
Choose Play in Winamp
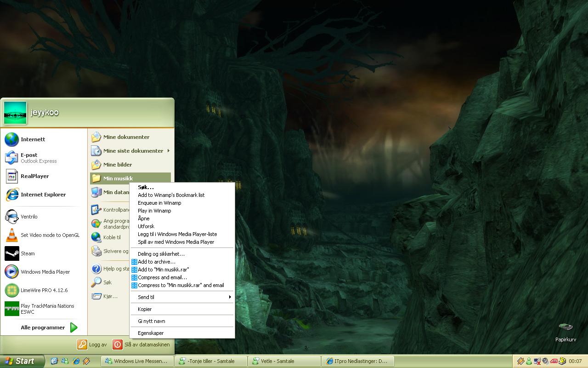click(182, 211)
